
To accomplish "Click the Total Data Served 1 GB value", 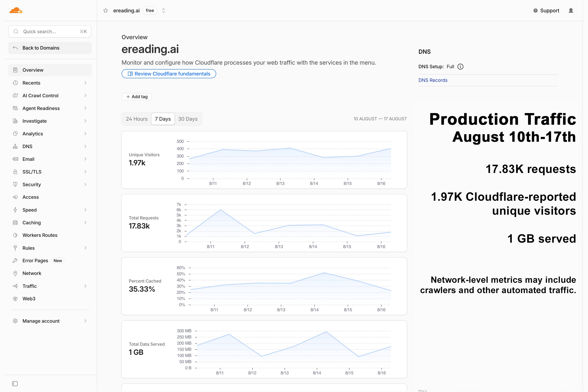I will pyautogui.click(x=136, y=352).
